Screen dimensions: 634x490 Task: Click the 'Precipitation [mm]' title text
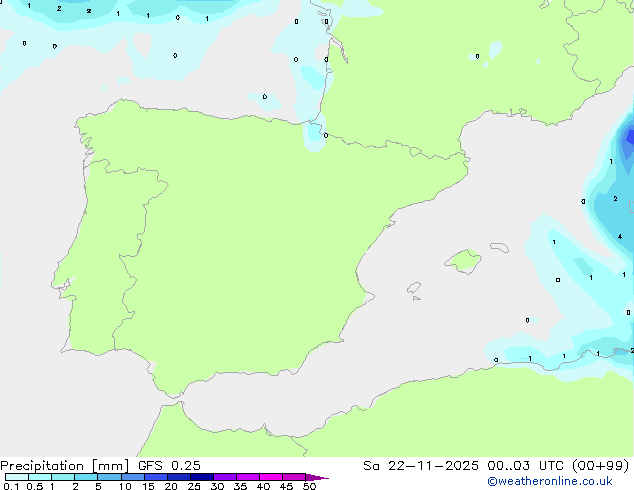coord(65,466)
